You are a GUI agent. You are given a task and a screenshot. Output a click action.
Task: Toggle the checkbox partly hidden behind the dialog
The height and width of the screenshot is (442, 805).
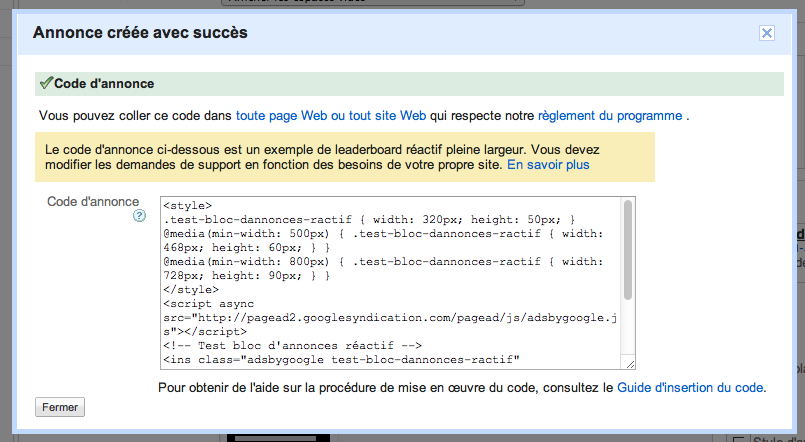click(x=739, y=440)
